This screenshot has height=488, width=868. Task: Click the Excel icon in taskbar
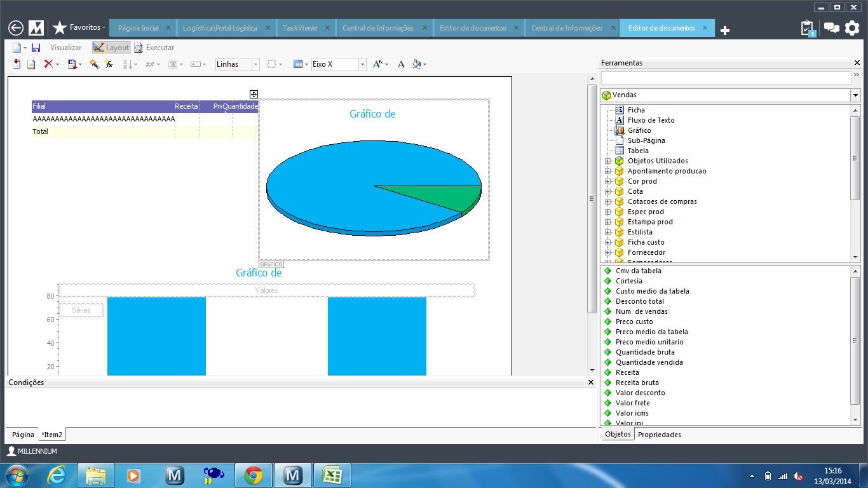point(332,475)
